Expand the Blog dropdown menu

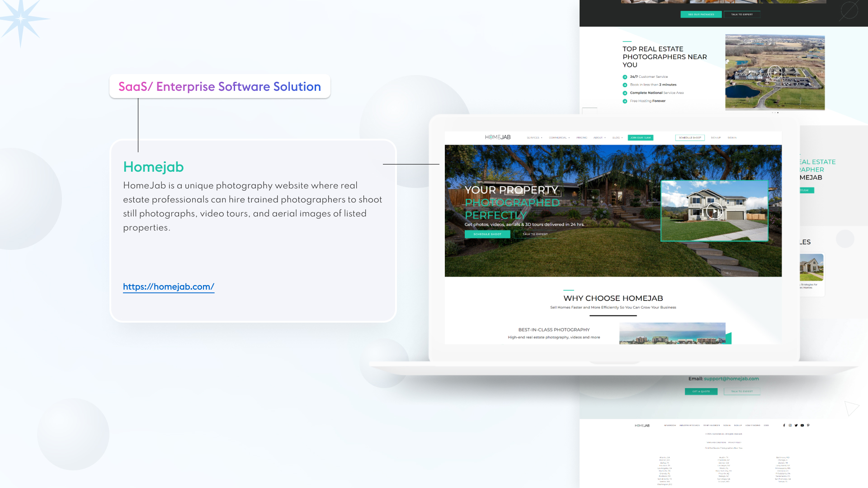click(618, 138)
